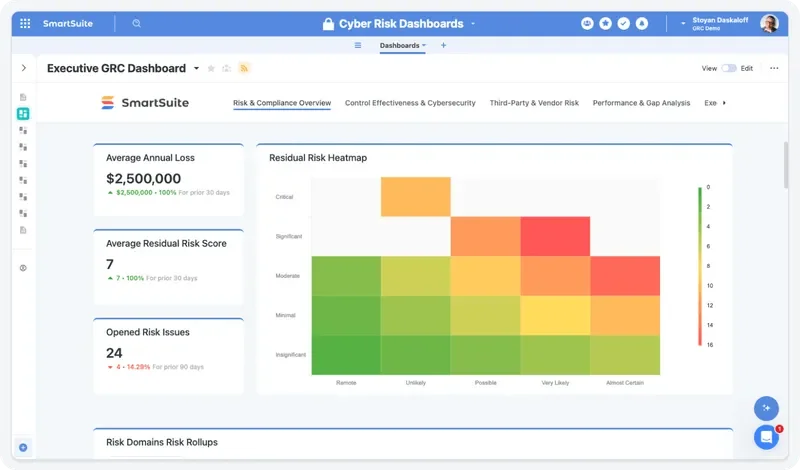The width and height of the screenshot is (800, 470).
Task: Select the red Moderate / Almost Certain heatmap cell
Action: [x=625, y=276]
